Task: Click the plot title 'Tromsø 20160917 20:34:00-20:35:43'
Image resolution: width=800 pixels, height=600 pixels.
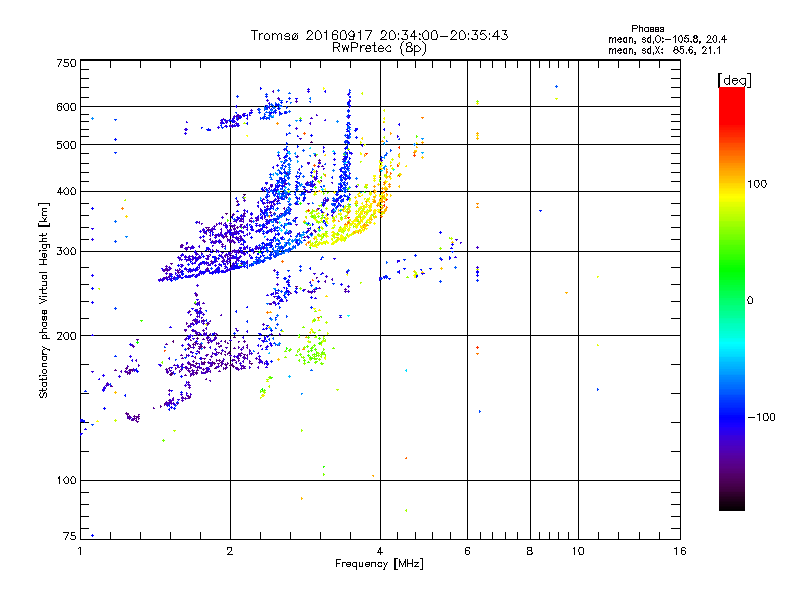Action: point(379,35)
